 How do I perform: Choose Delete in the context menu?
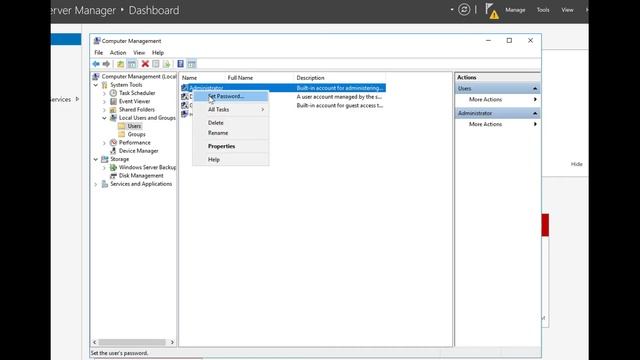(231, 122)
